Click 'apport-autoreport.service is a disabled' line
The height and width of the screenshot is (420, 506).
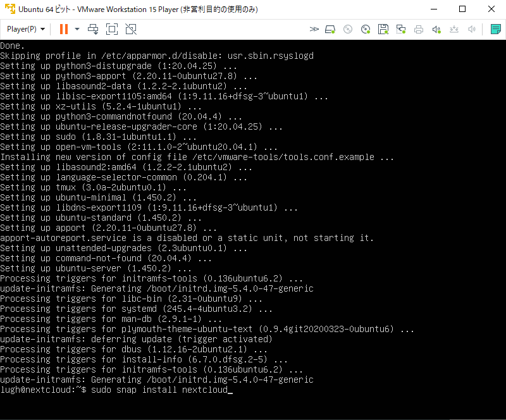coord(187,238)
